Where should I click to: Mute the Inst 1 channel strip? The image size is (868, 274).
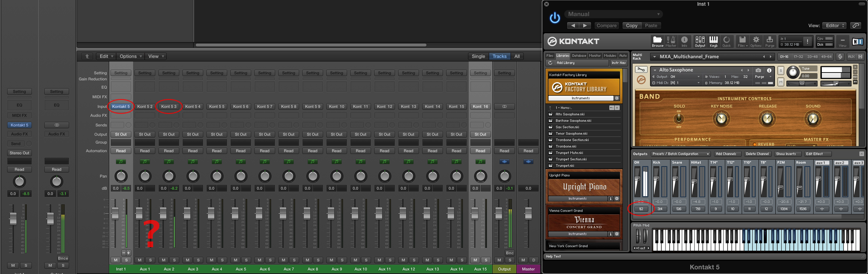tap(116, 260)
